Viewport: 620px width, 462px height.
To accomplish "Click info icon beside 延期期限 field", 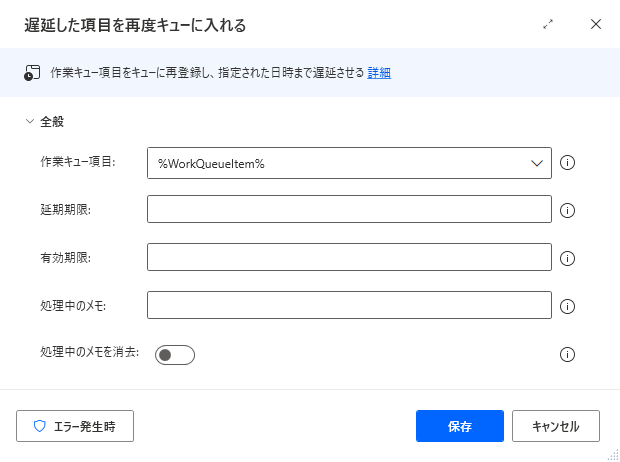I will (567, 210).
